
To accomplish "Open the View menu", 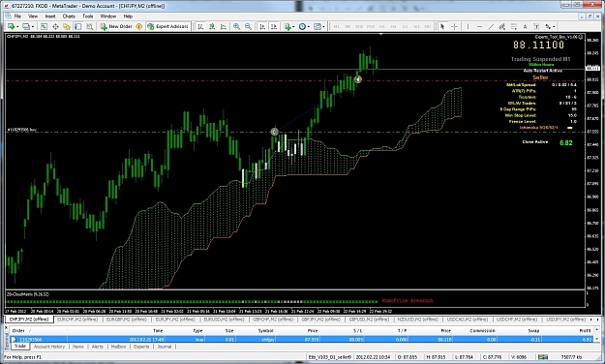I will point(33,16).
